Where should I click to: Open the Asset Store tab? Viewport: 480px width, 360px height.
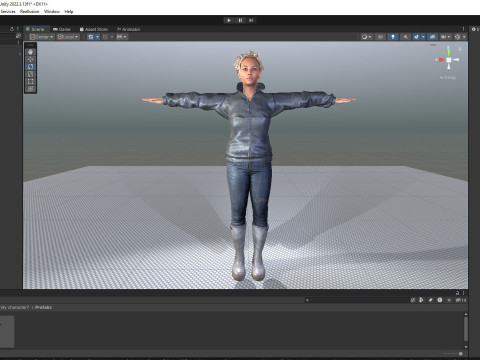coord(94,29)
